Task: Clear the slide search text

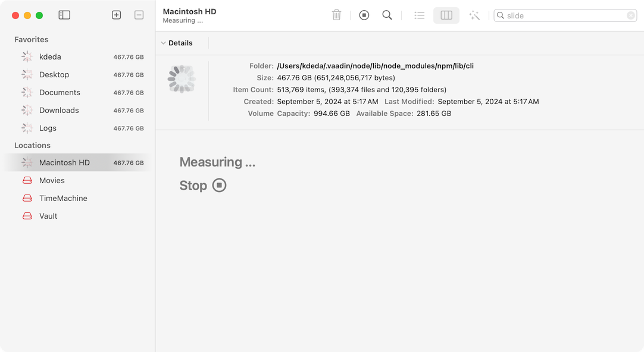Action: (630, 15)
